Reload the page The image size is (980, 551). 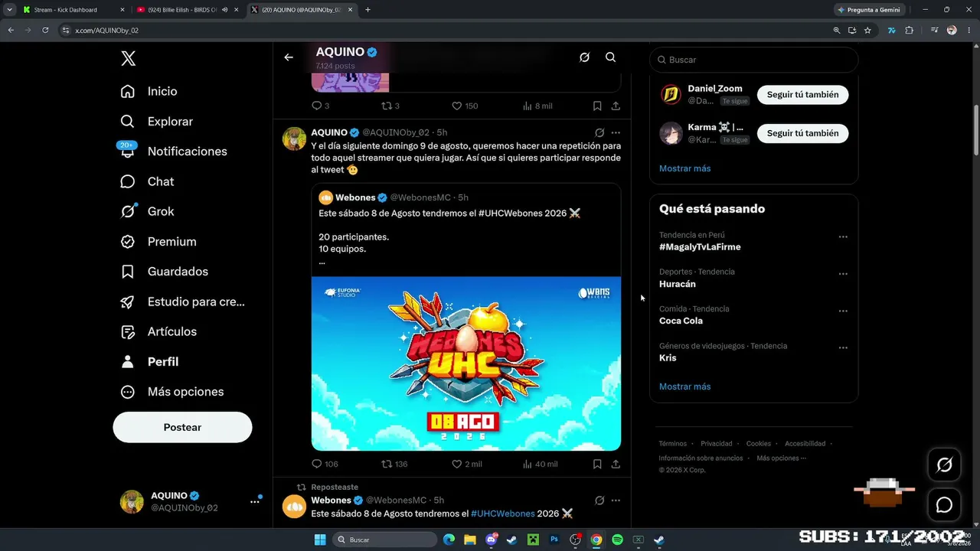pyautogui.click(x=45, y=31)
